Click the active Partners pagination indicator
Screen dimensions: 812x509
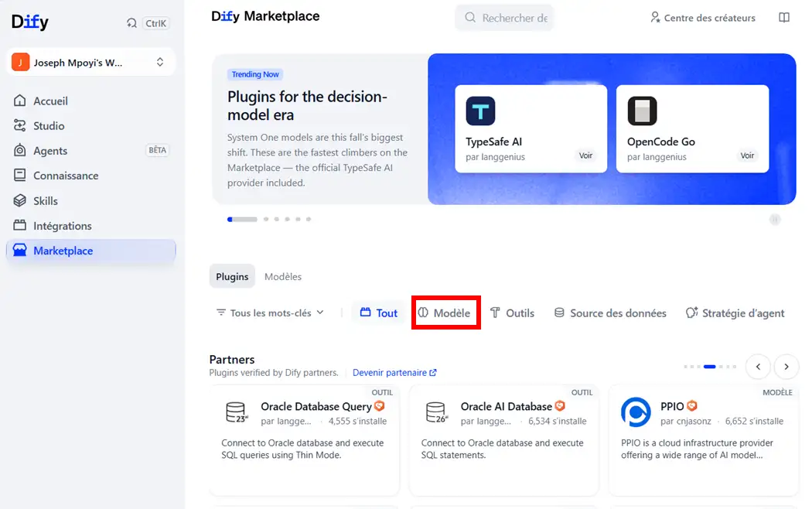tap(709, 367)
